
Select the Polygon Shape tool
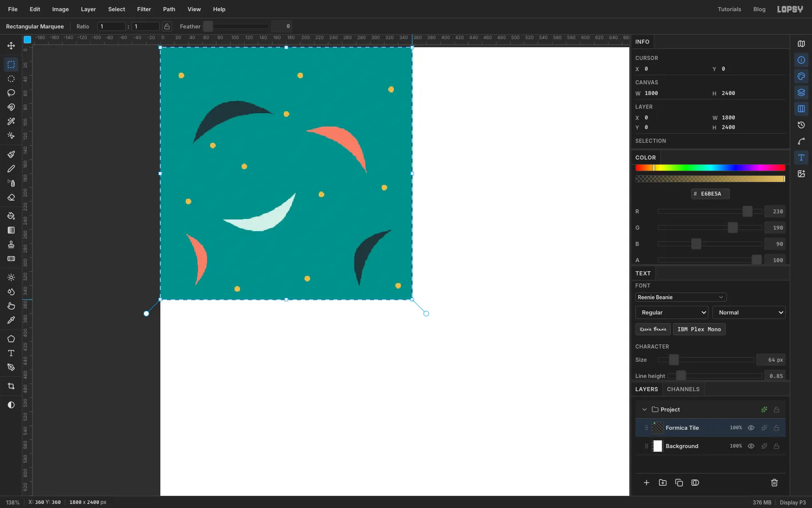click(x=11, y=339)
